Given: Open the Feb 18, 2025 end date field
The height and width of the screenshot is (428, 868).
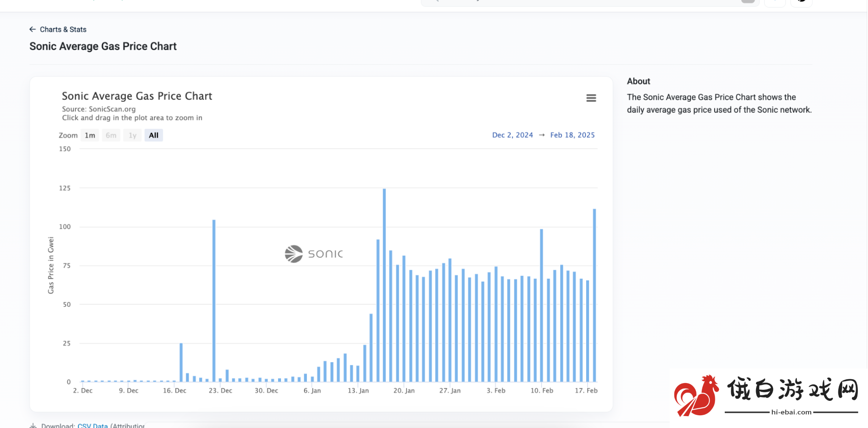Looking at the screenshot, I should point(572,135).
